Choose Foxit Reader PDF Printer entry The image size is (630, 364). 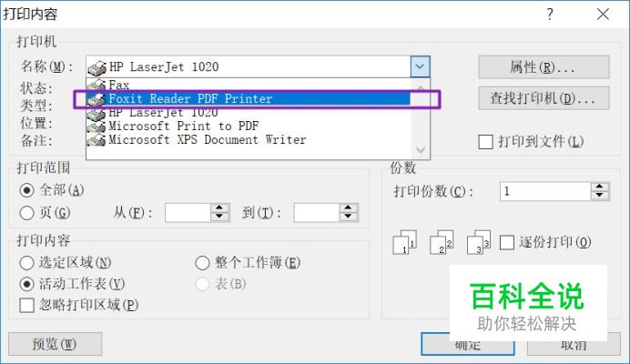[249, 99]
